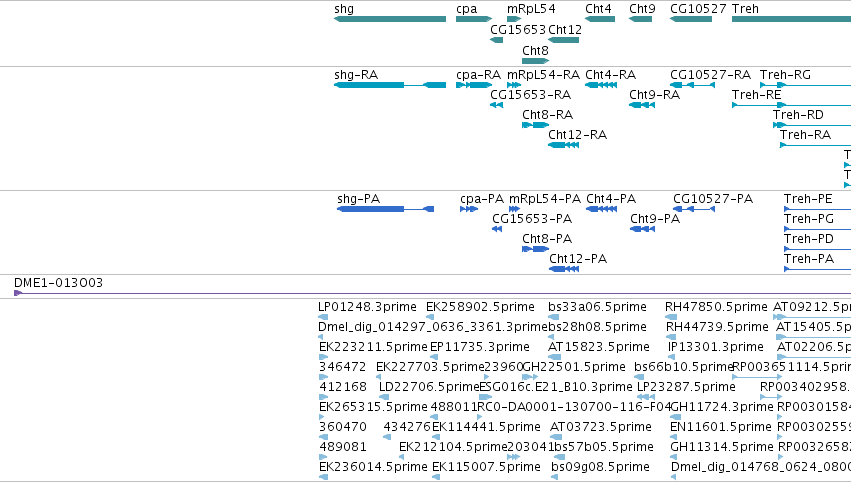Select the GH22501.5prime EST entry

tap(574, 366)
